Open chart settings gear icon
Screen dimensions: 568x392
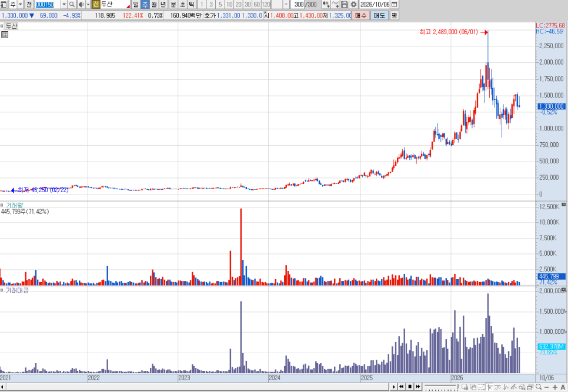coord(353,4)
